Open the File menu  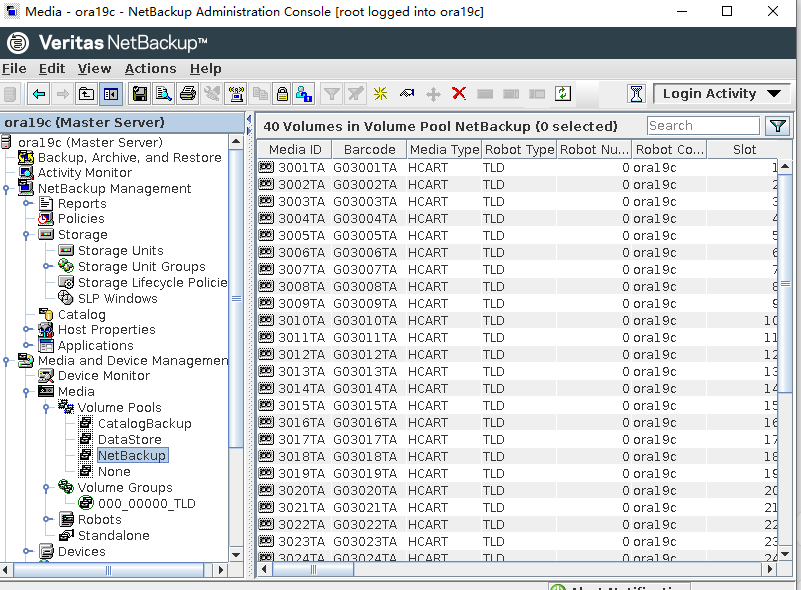pyautogui.click(x=14, y=68)
